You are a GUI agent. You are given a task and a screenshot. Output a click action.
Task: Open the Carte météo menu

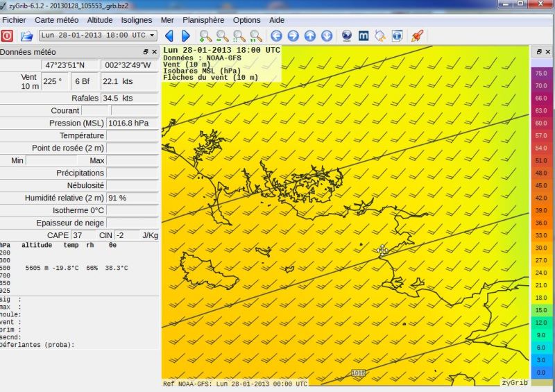coord(56,20)
